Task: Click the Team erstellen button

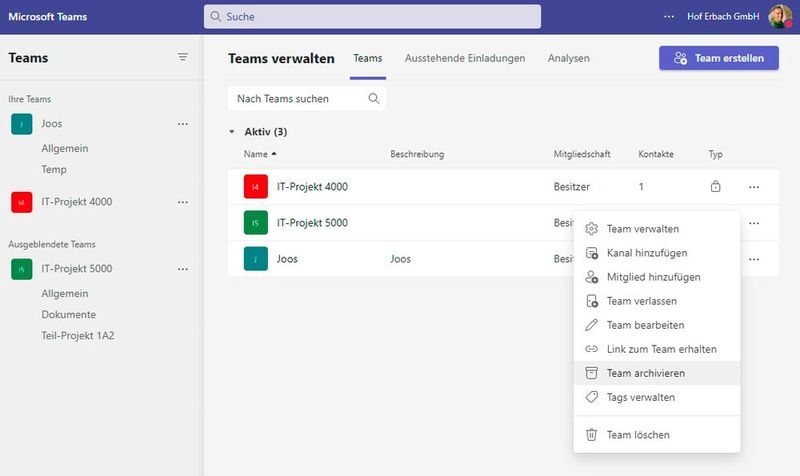Action: [x=718, y=58]
